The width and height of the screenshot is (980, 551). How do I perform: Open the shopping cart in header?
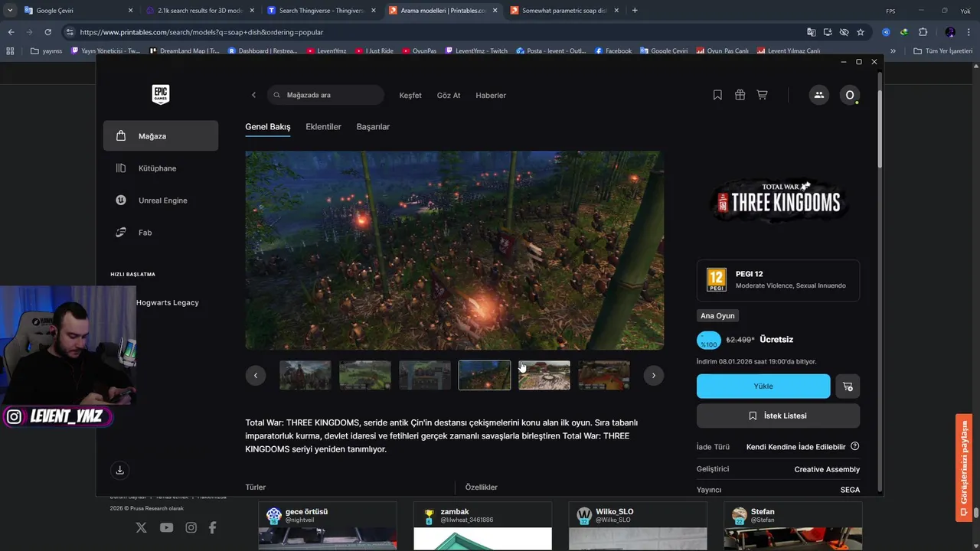pos(762,95)
